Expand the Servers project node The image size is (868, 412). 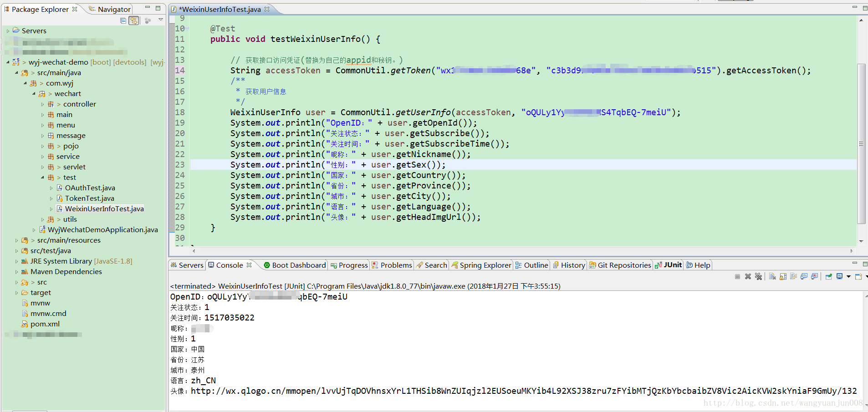[x=8, y=31]
